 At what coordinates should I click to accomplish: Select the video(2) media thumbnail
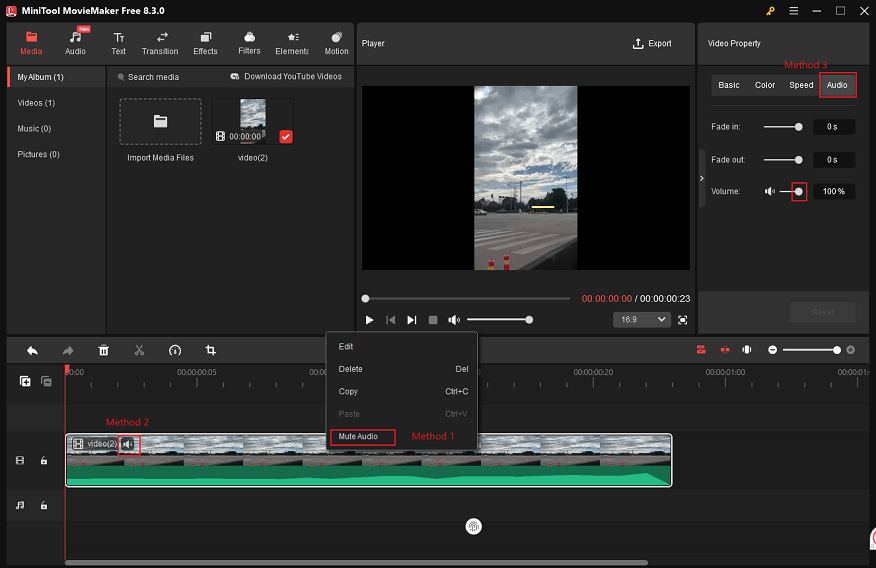click(x=253, y=121)
